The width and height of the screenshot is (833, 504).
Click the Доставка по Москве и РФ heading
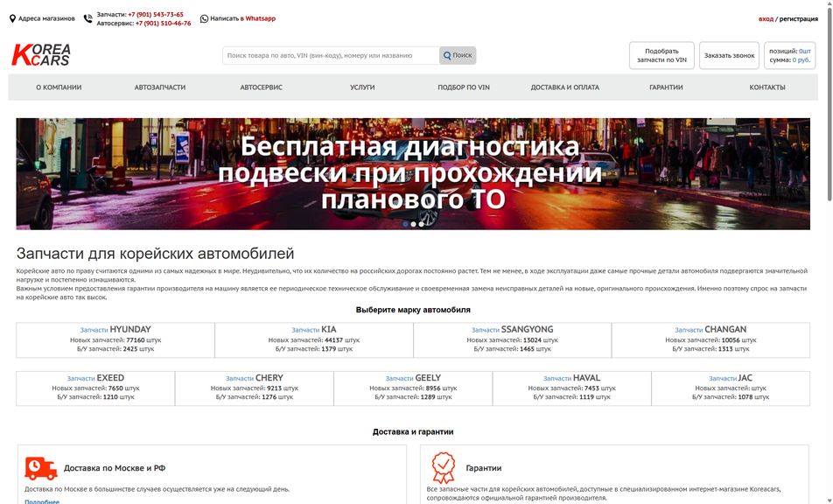pyautogui.click(x=115, y=468)
